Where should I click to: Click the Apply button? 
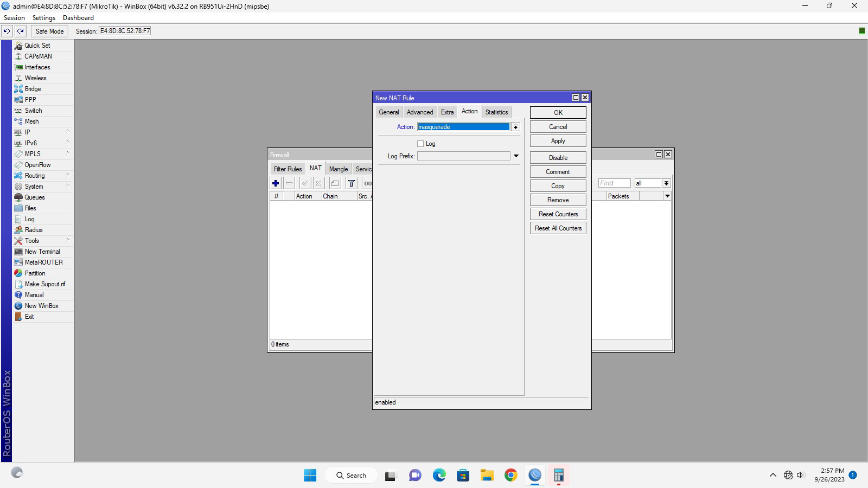coord(558,141)
